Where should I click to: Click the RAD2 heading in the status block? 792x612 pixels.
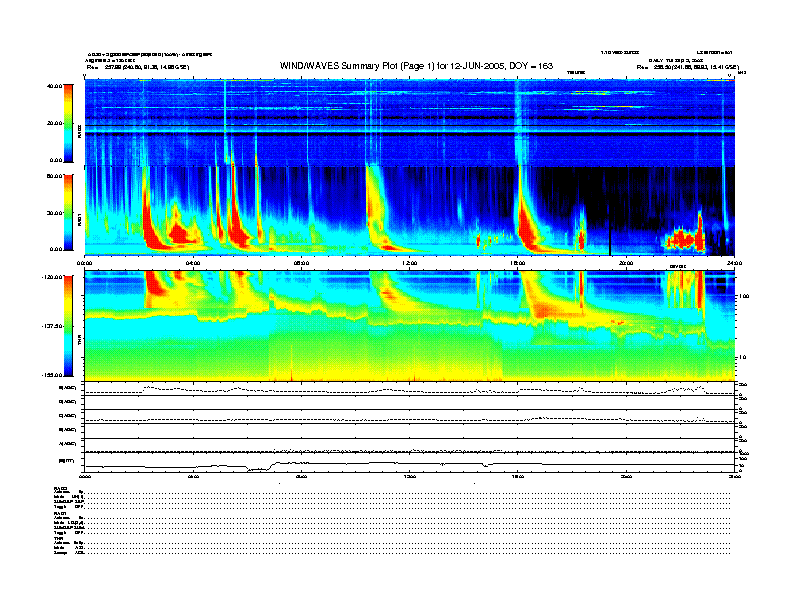61,489
